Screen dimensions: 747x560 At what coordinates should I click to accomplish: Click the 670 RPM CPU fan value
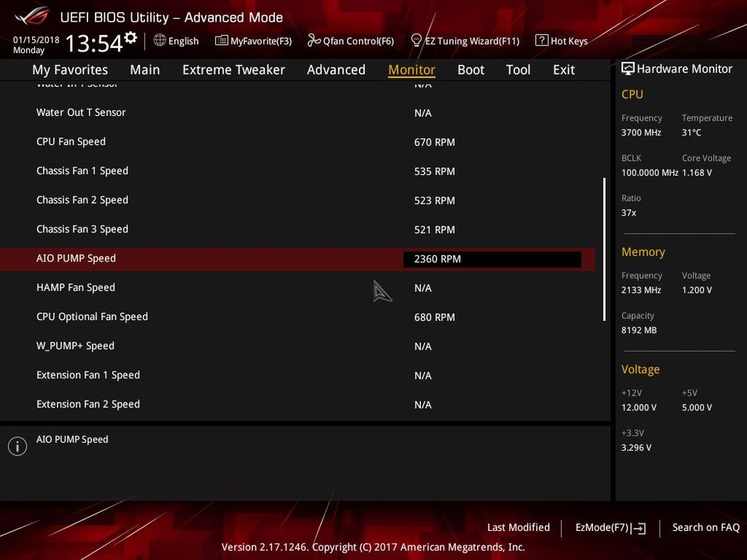click(434, 142)
